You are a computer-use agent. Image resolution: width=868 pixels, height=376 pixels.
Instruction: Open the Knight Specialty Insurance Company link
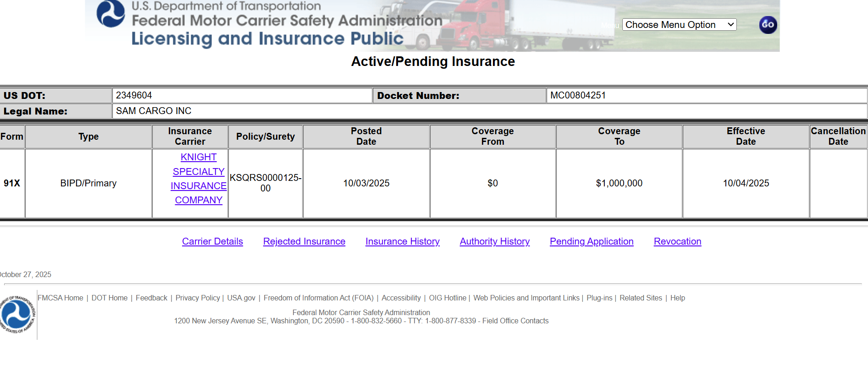pos(199,179)
